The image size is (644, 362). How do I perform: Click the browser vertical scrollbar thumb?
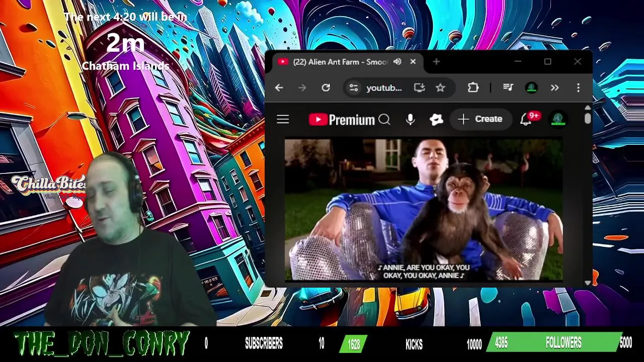coord(588,118)
